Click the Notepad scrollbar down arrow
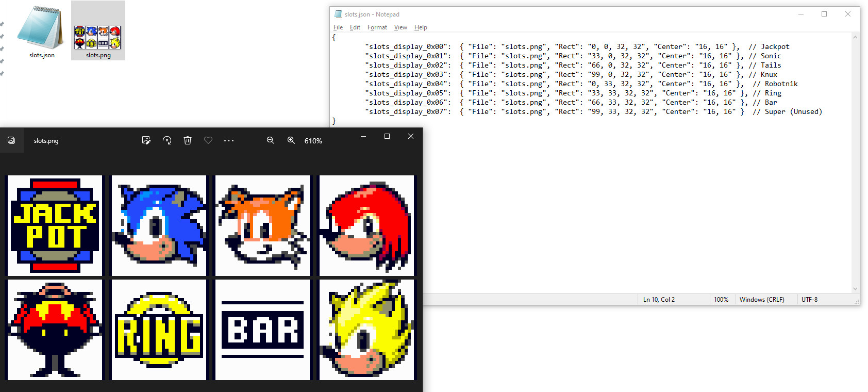 pyautogui.click(x=856, y=289)
